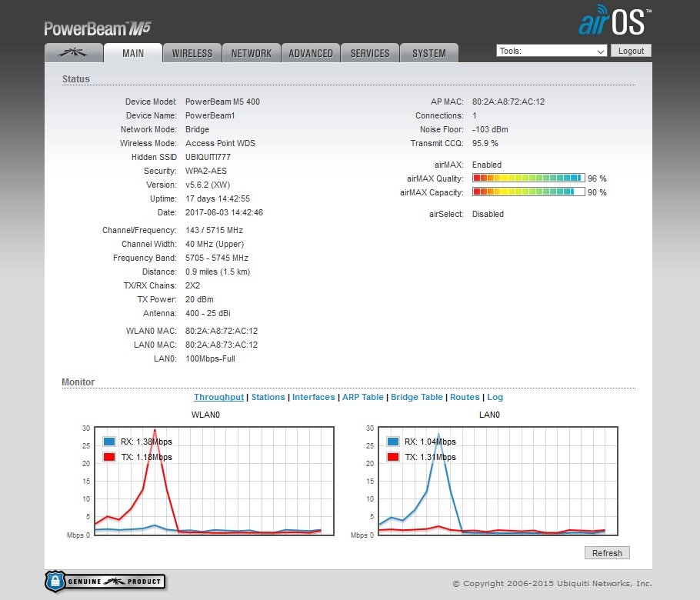Open the Ubiquiti logo tab
Viewport: 700px width, 600px height.
74,52
